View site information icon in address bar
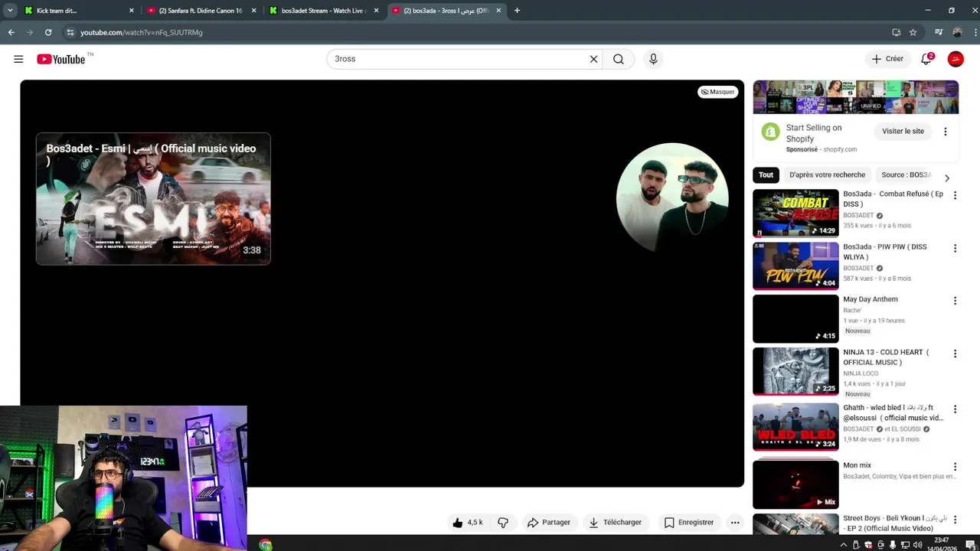 [x=70, y=32]
